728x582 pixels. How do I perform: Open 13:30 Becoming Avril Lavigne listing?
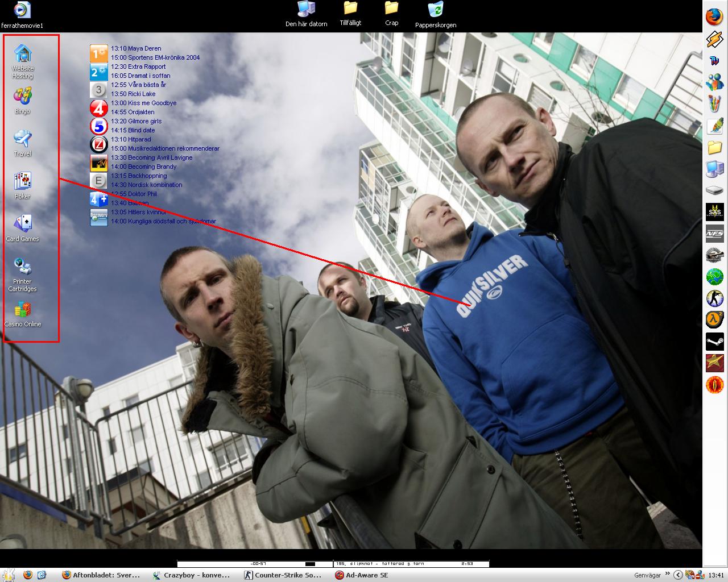click(x=152, y=157)
